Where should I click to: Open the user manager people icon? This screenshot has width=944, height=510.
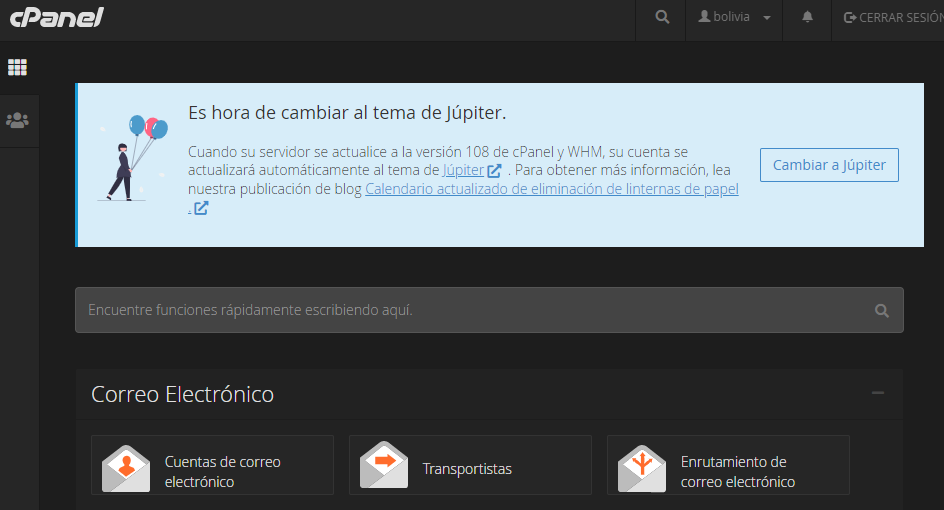coord(17,120)
